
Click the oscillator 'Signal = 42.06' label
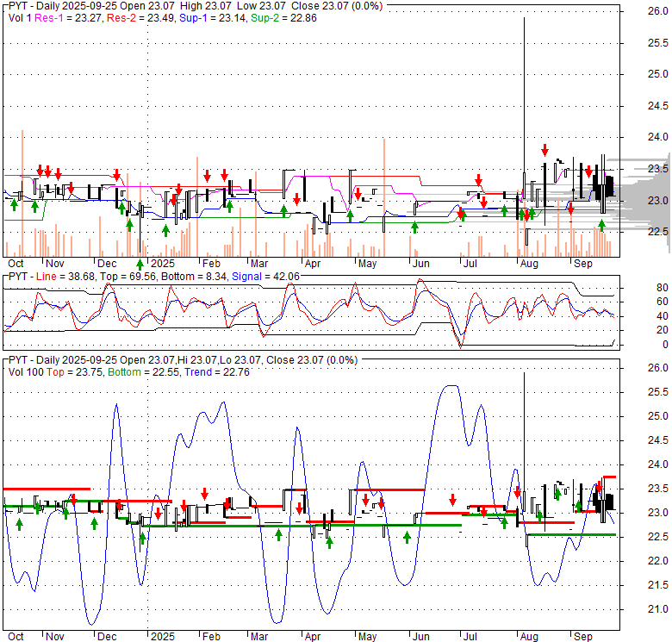pyautogui.click(x=265, y=277)
